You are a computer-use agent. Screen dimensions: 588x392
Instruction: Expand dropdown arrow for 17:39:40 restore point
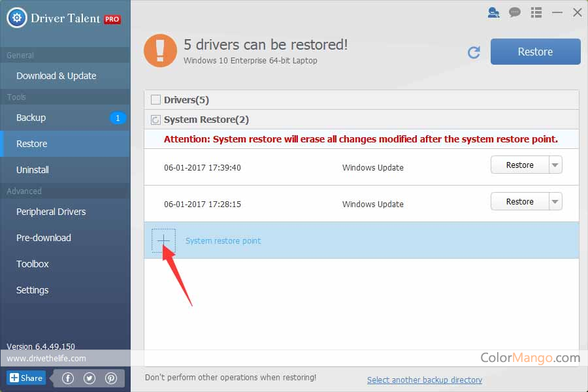coord(555,165)
